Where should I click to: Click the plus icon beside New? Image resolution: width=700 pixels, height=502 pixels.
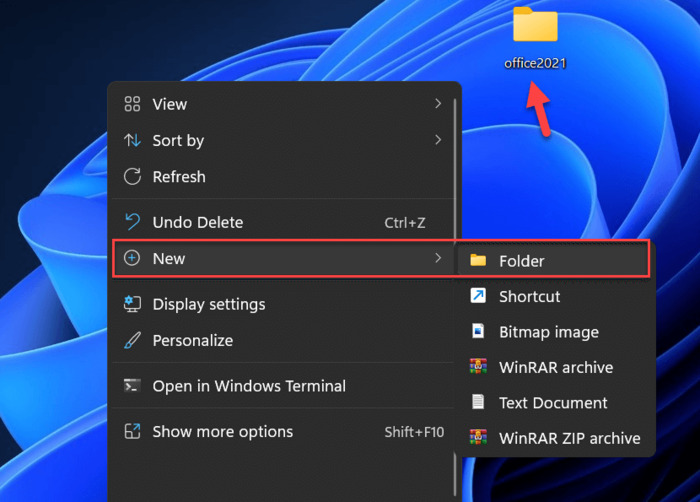tap(132, 259)
